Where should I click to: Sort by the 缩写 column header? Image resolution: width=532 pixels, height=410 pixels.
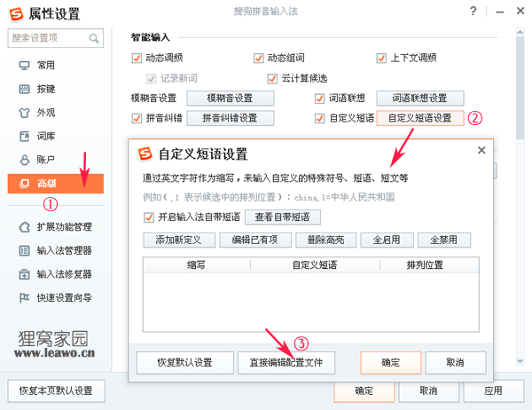[x=197, y=265]
